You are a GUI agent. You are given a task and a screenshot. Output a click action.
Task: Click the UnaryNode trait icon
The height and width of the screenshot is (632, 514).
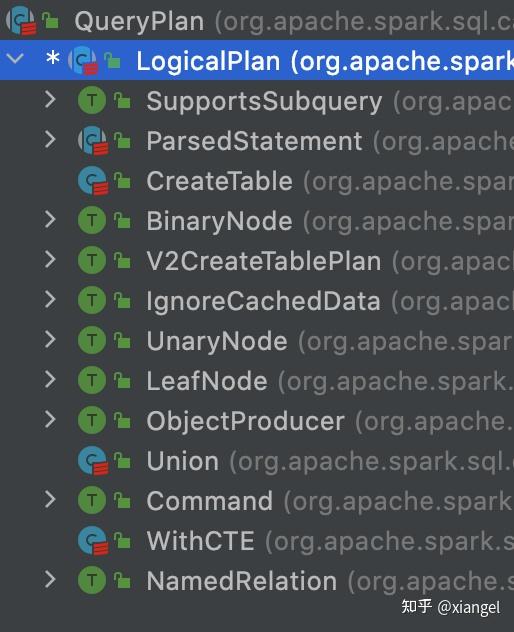click(x=92, y=340)
